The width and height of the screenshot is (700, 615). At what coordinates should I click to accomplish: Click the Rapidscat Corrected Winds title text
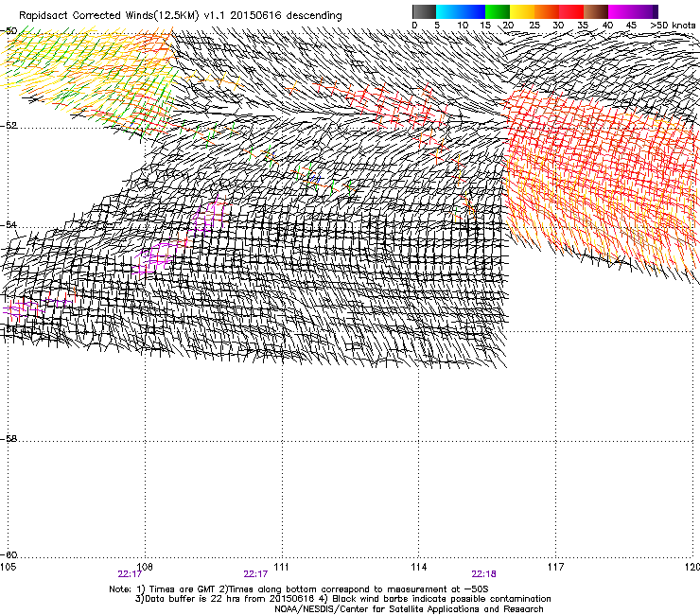tap(181, 16)
